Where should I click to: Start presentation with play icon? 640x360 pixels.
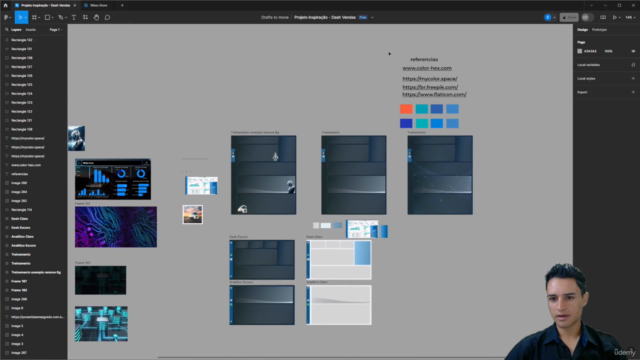(615, 18)
